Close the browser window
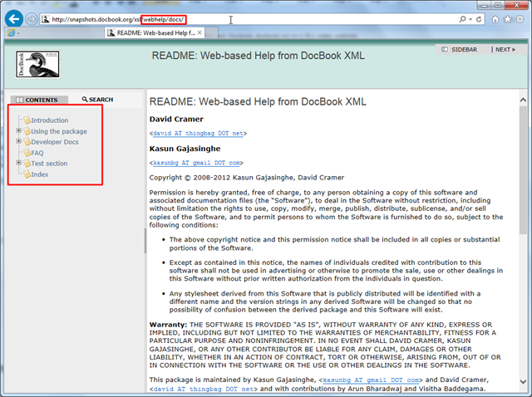This screenshot has width=532, height=397. [516, 5]
